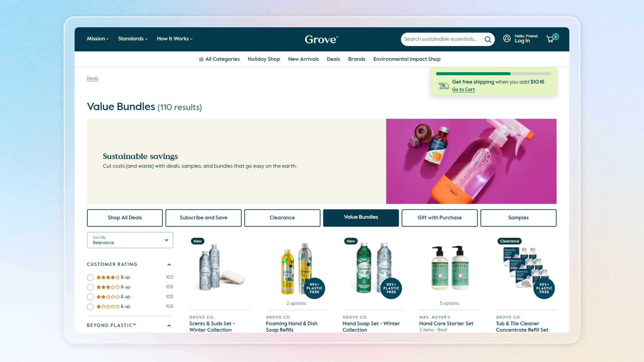Click the All Categories hamburger icon
The height and width of the screenshot is (362, 644).
click(201, 59)
